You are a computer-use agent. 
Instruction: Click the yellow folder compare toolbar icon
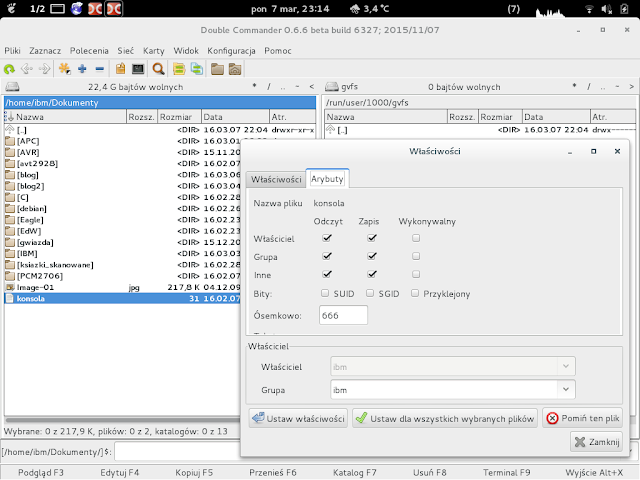(x=179, y=69)
